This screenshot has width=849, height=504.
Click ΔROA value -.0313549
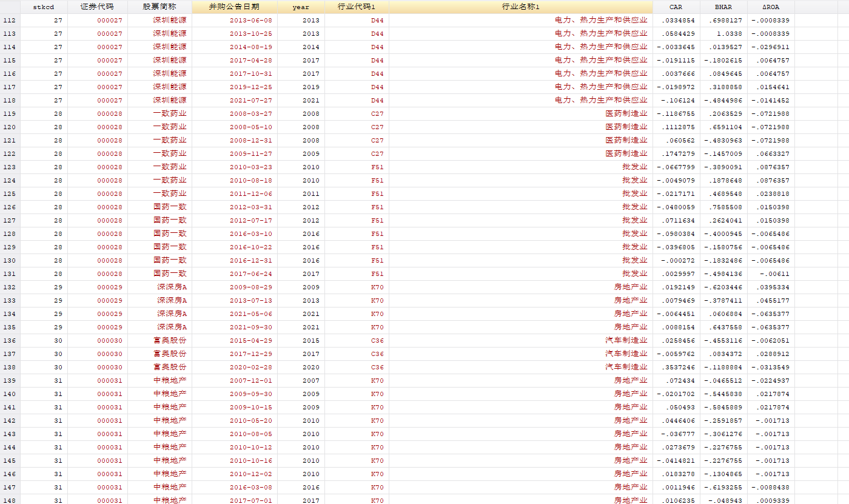(771, 367)
